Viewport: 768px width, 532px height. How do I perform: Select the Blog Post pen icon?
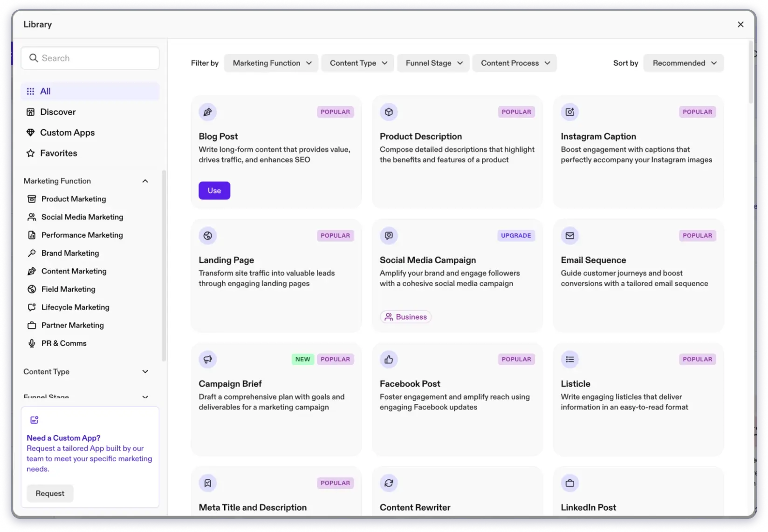tap(207, 112)
